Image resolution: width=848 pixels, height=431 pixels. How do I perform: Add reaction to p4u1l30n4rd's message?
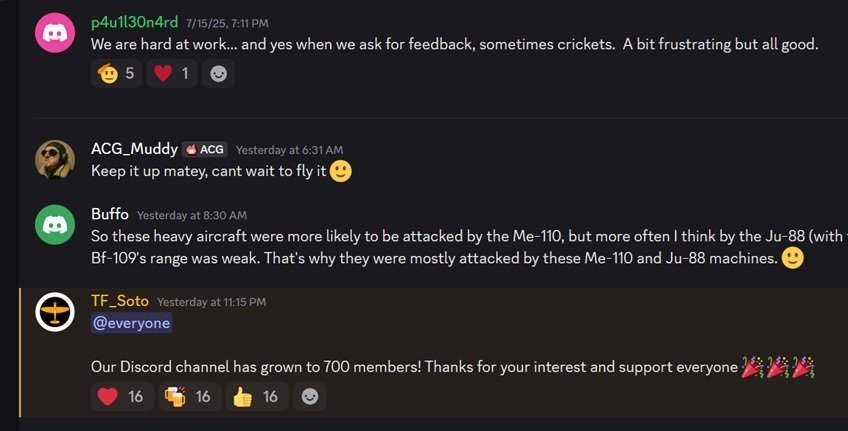pyautogui.click(x=218, y=73)
